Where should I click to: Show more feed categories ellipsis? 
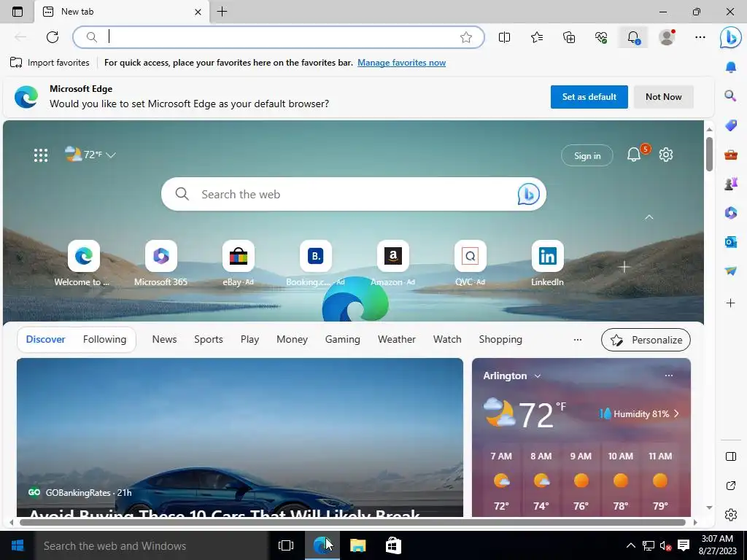coord(578,340)
